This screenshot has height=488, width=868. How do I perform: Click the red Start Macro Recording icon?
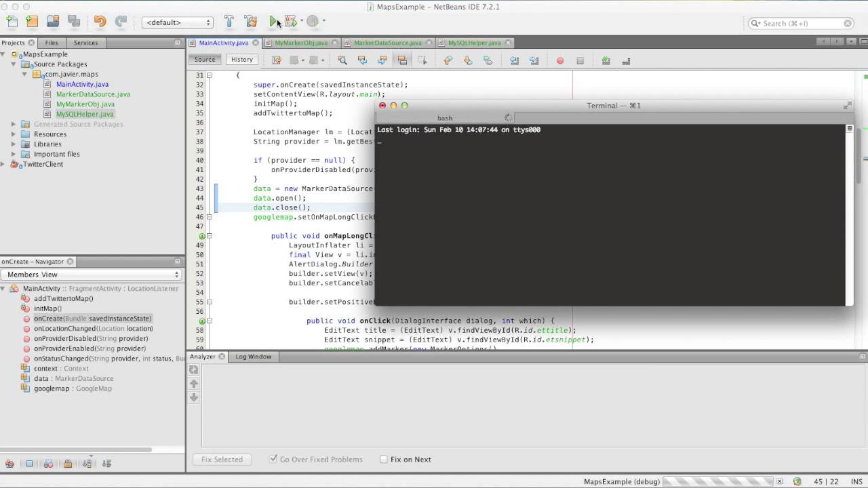(560, 60)
